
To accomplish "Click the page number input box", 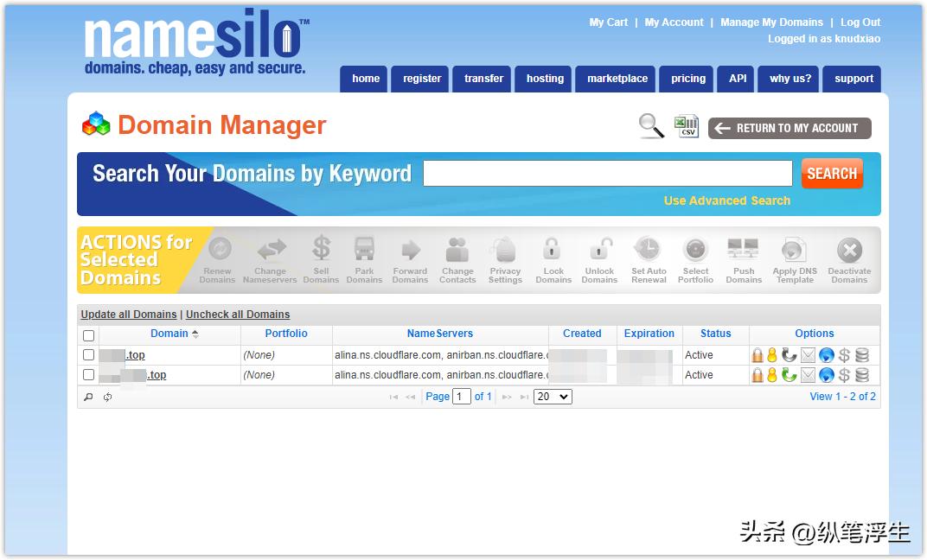I will (x=461, y=397).
